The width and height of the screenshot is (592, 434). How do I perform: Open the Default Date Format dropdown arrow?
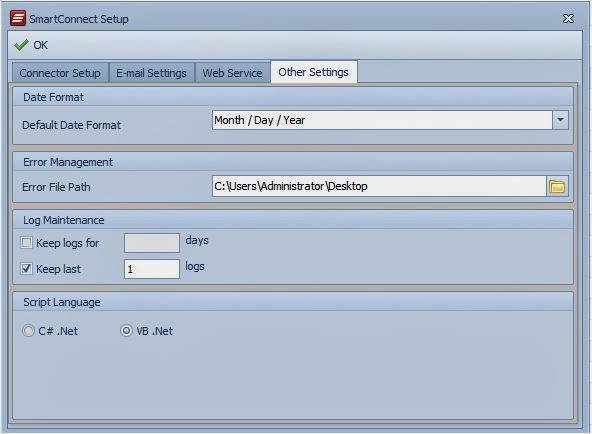point(561,120)
